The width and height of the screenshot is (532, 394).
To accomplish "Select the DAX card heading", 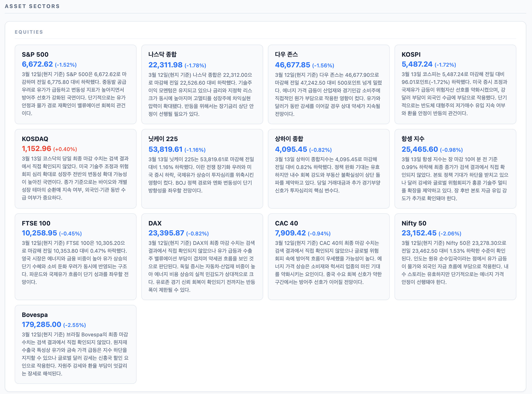I will 155,223.
